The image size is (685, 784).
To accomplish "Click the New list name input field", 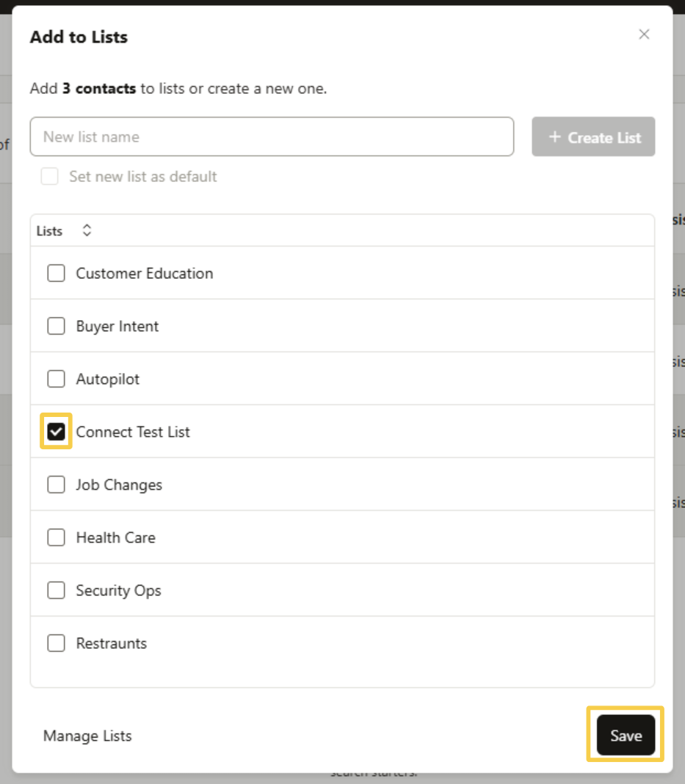I will (x=272, y=137).
